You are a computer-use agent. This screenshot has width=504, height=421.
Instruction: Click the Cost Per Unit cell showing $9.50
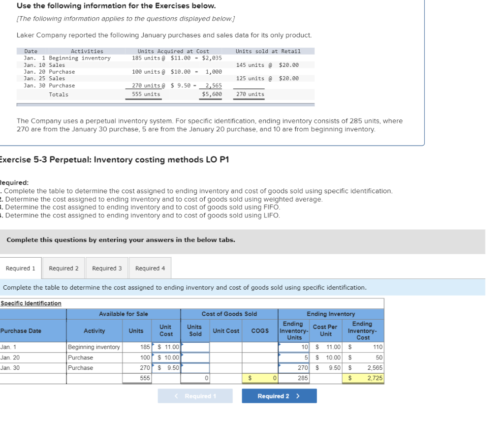point(326,367)
